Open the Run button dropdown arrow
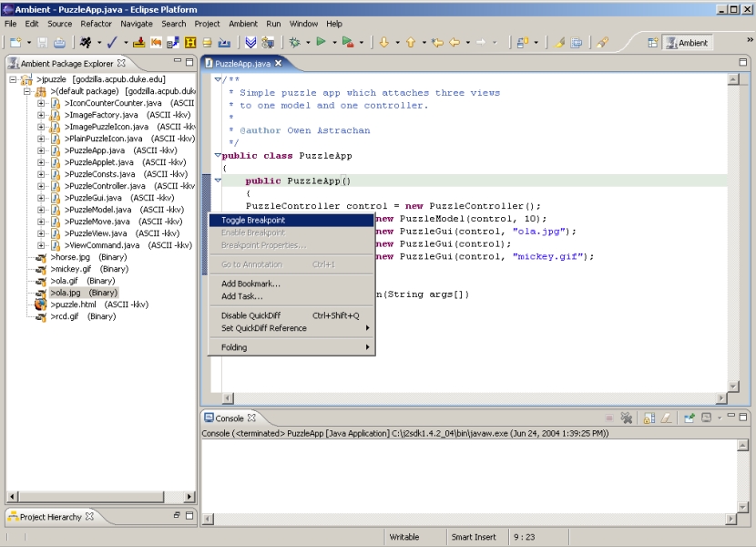The image size is (756, 547). tap(334, 43)
